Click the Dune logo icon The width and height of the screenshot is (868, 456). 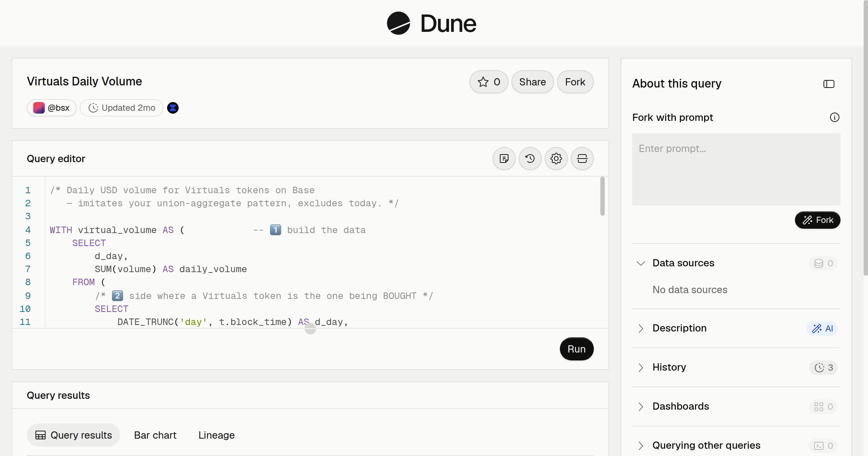pyautogui.click(x=398, y=23)
